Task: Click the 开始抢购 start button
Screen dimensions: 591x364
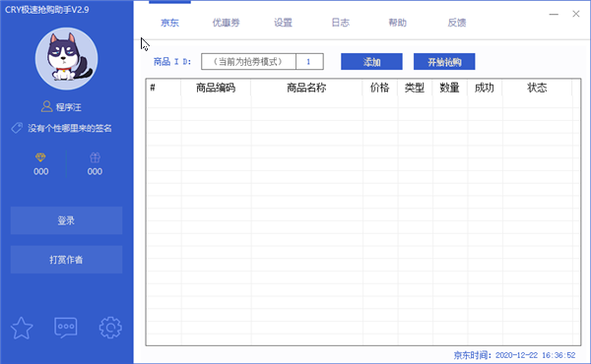Action: point(444,61)
